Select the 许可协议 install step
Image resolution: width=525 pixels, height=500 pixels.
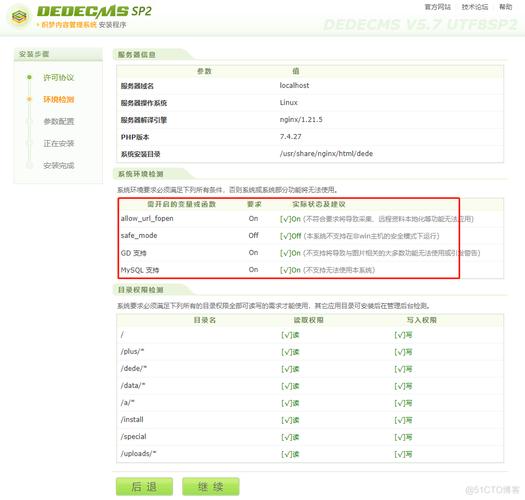[59, 78]
